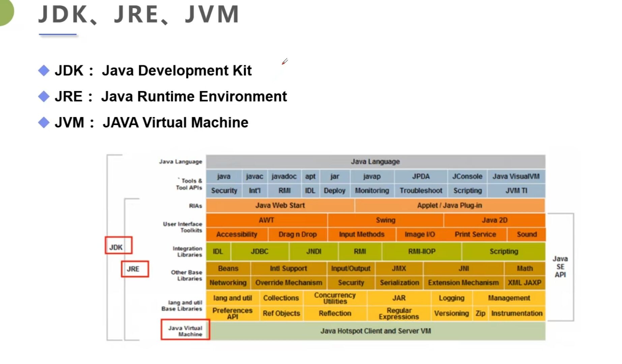The image size is (622, 364).
Task: Click the javac tool cell
Action: click(255, 176)
